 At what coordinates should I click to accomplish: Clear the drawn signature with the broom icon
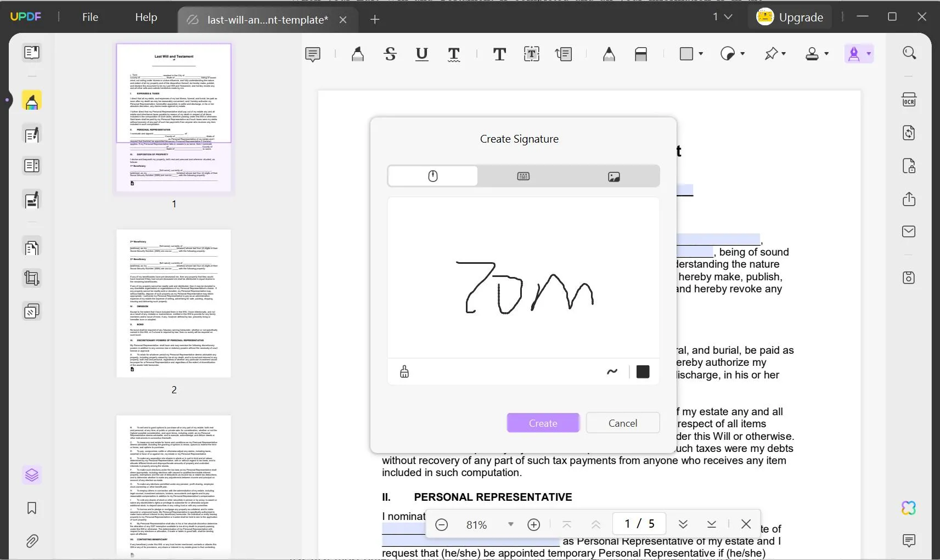click(x=404, y=372)
